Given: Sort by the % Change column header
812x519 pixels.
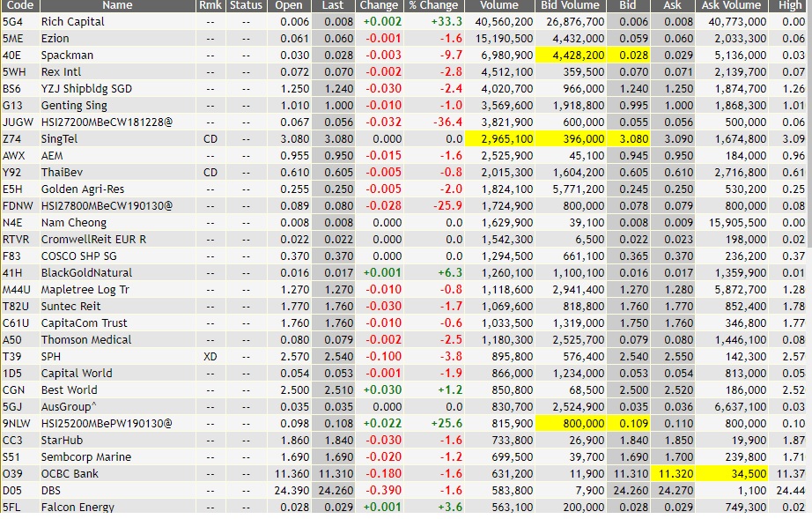Looking at the screenshot, I should pyautogui.click(x=433, y=5).
